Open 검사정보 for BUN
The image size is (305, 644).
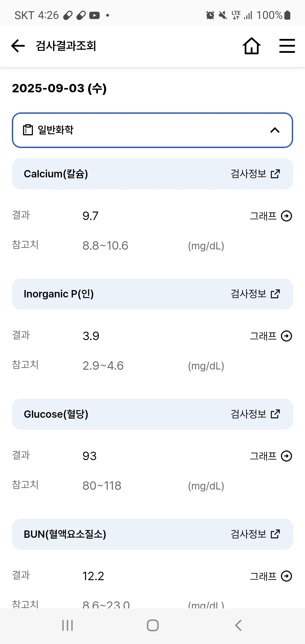click(249, 534)
